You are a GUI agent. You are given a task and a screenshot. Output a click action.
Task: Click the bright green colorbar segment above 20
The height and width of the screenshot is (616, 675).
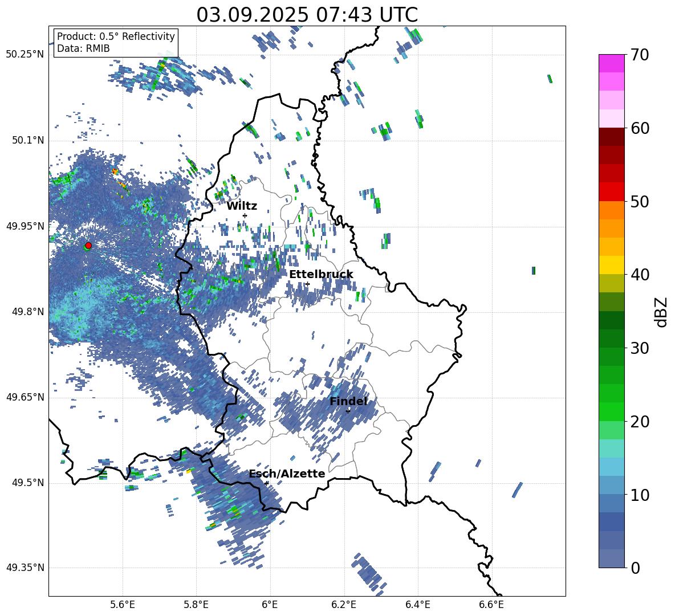point(611,411)
